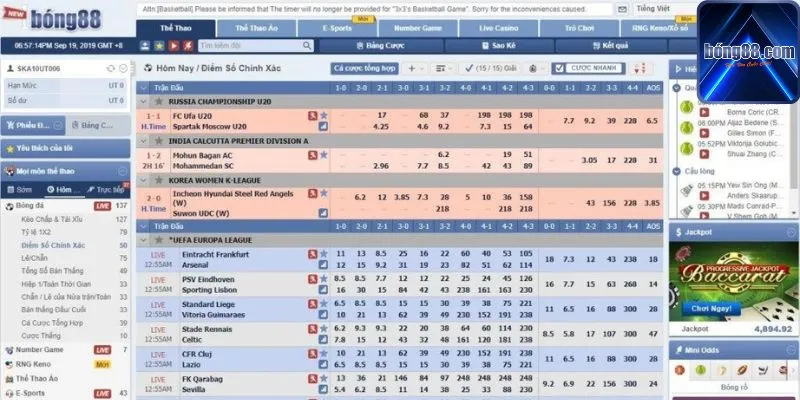Open blue chart icon for Celtic
Screen dimensions: 800x400
point(323,339)
